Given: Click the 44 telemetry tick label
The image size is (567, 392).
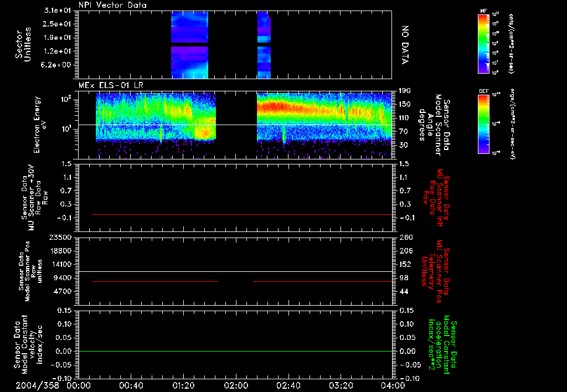Looking at the screenshot, I should 404,291.
